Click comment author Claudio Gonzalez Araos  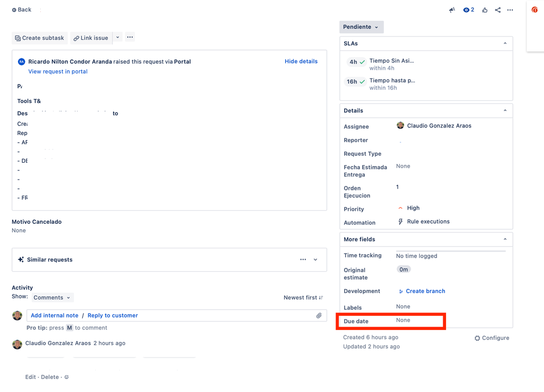(x=58, y=343)
